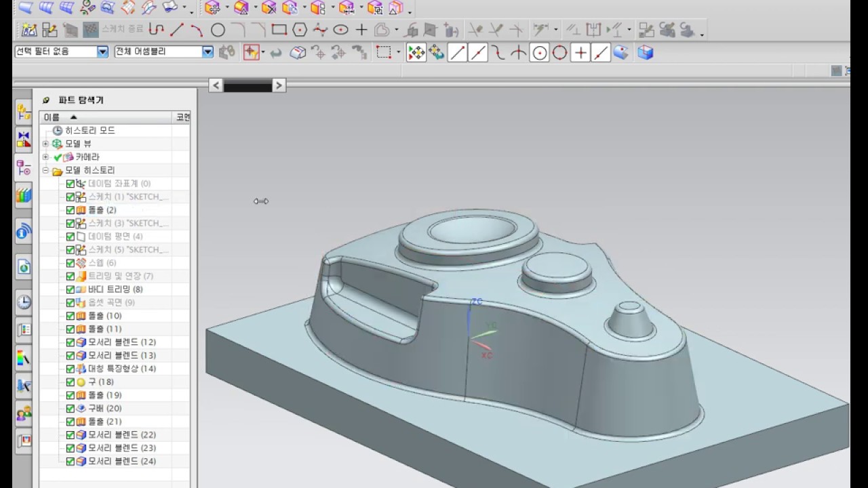Select the Point (plus) sketch tool
This screenshot has width=868, height=488.
pos(361,30)
